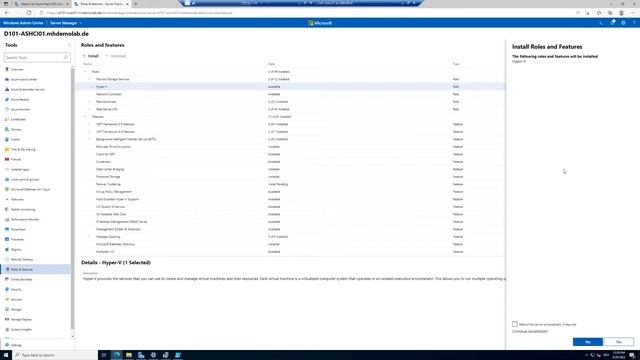The image size is (640, 360).
Task: Check restart server automatically checkbox
Action: point(515,324)
